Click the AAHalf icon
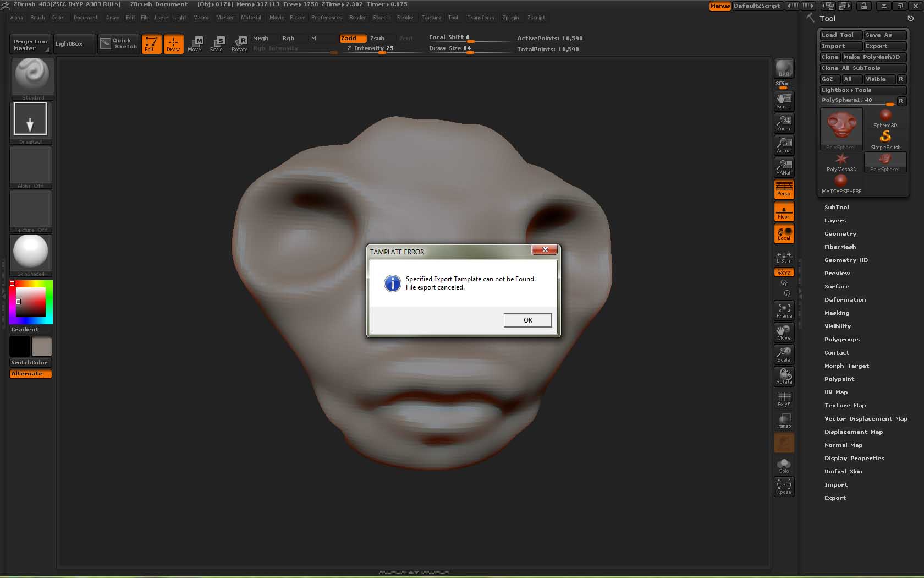Screen dimensions: 924x578 coord(784,167)
